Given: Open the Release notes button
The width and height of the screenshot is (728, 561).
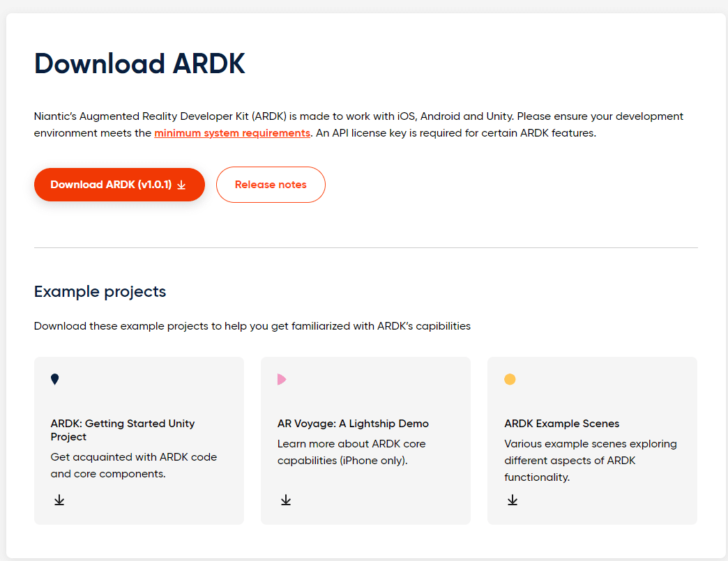Looking at the screenshot, I should (x=271, y=185).
